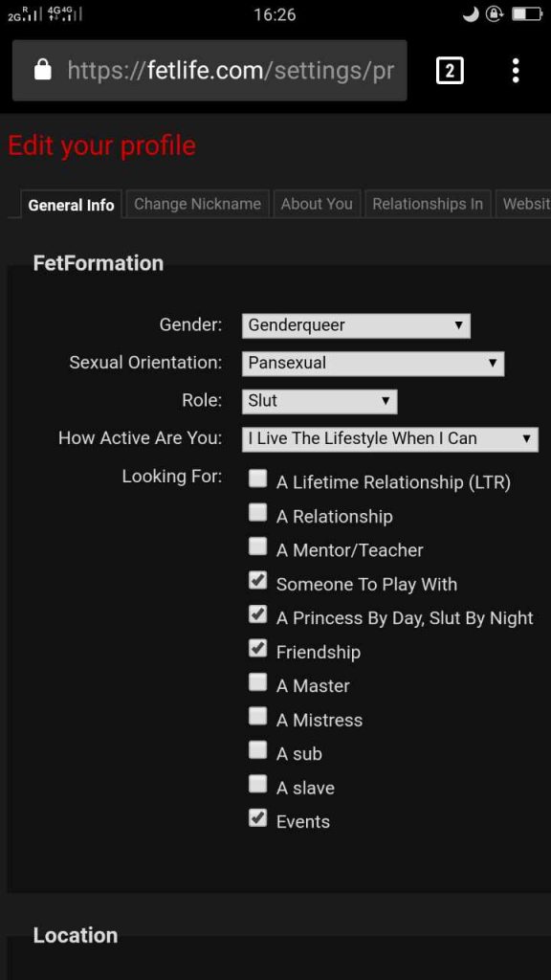
Task: Uncheck the Friendship checkbox
Action: coord(257,649)
